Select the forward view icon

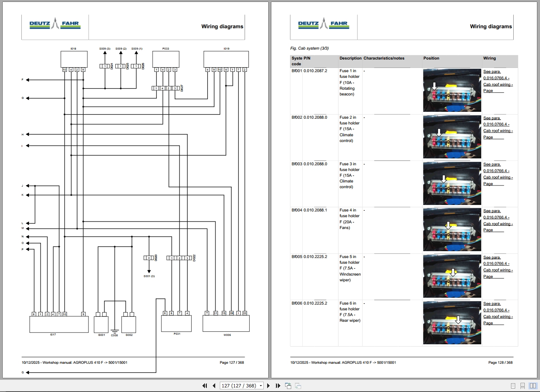[x=298, y=386]
